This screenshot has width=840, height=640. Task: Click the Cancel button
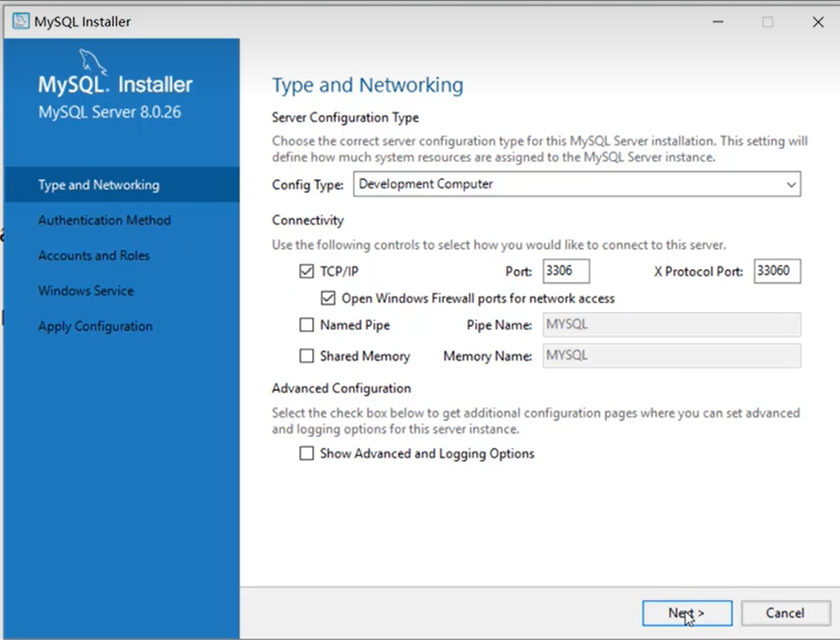point(785,613)
